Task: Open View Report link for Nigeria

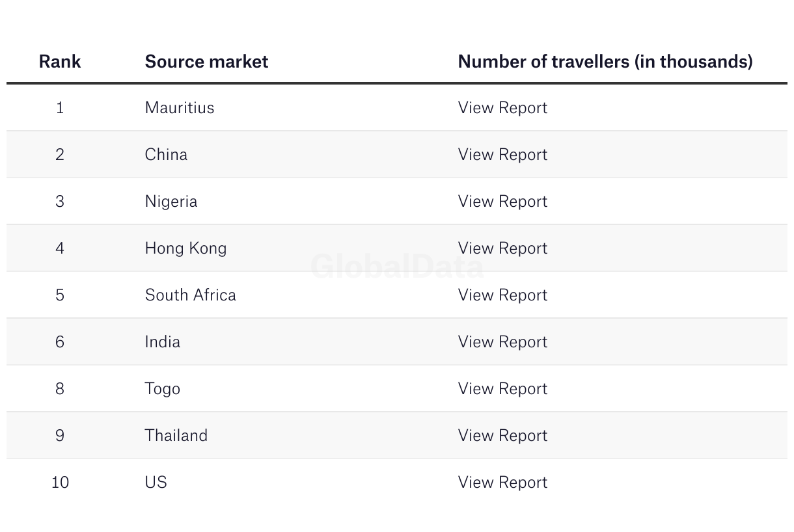Action: [502, 201]
